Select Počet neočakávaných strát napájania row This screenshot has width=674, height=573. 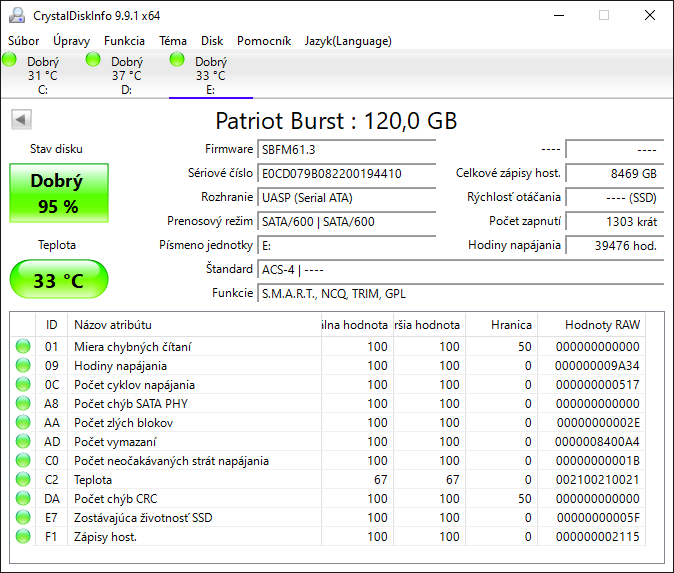tap(328, 460)
